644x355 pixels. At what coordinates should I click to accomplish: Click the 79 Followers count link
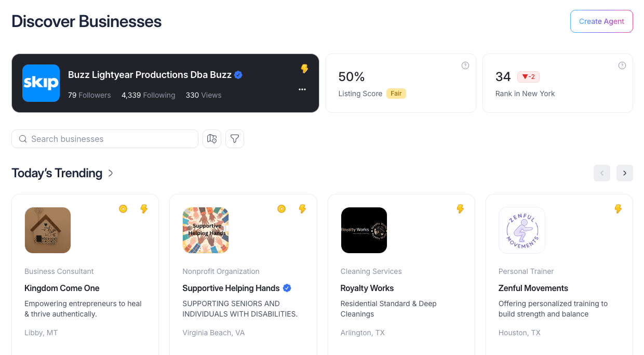pyautogui.click(x=89, y=95)
